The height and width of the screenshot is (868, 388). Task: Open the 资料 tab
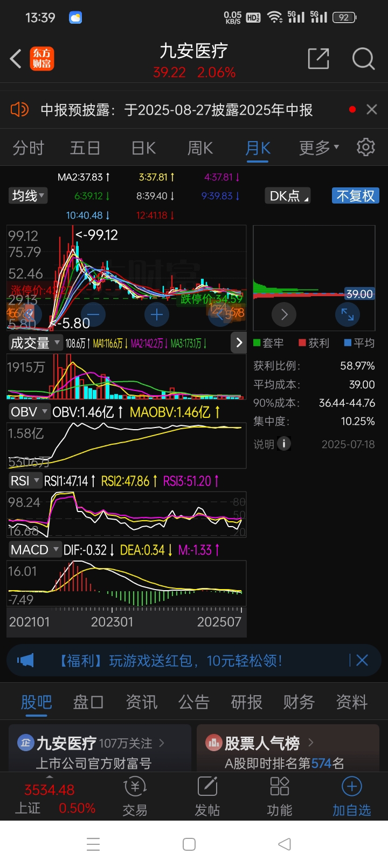(x=351, y=702)
